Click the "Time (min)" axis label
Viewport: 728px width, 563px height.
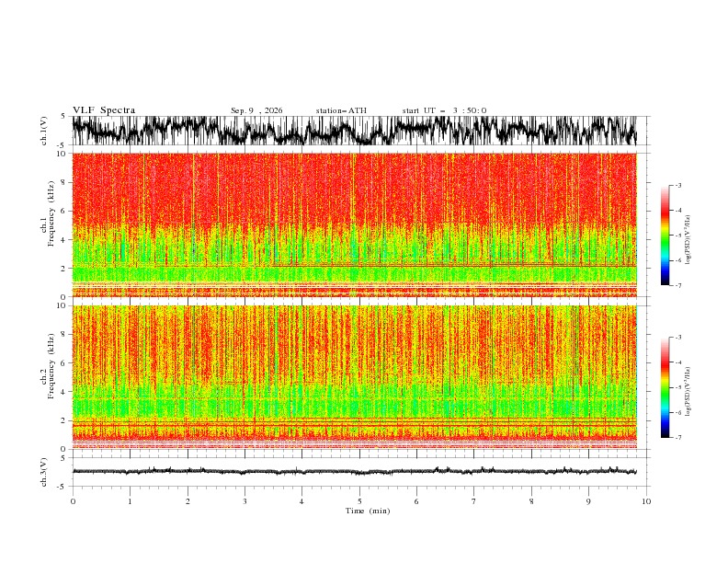pos(368,511)
